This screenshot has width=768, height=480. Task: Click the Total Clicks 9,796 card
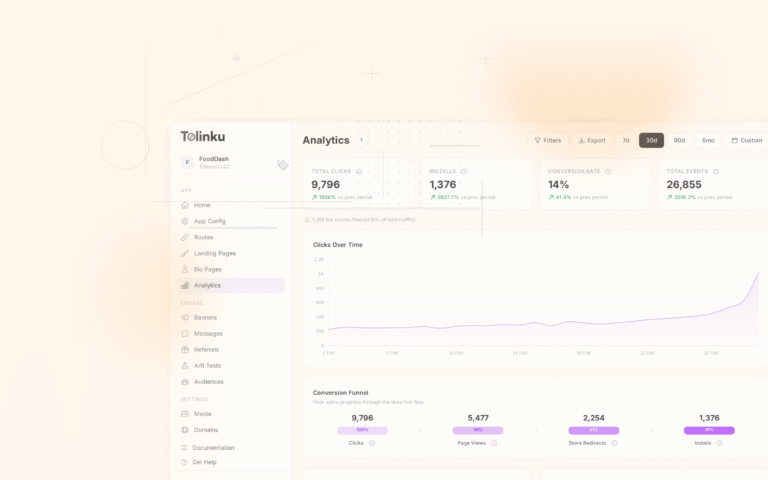[x=359, y=184]
